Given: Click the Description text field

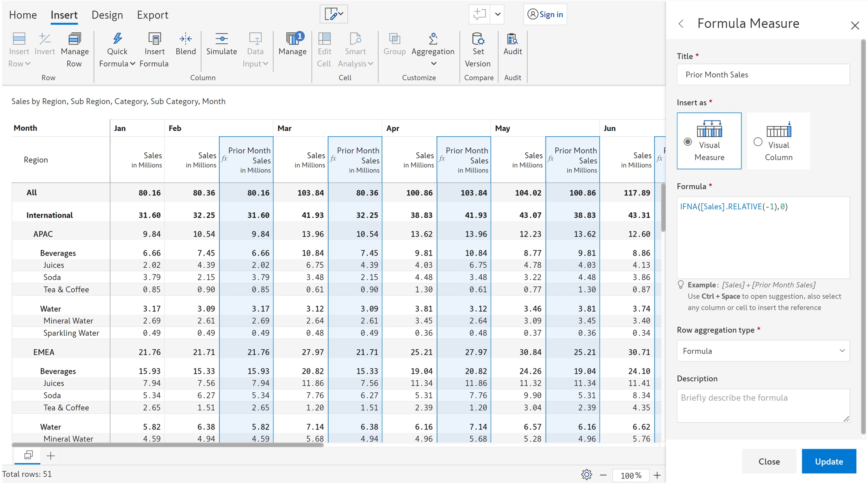Looking at the screenshot, I should 763,405.
